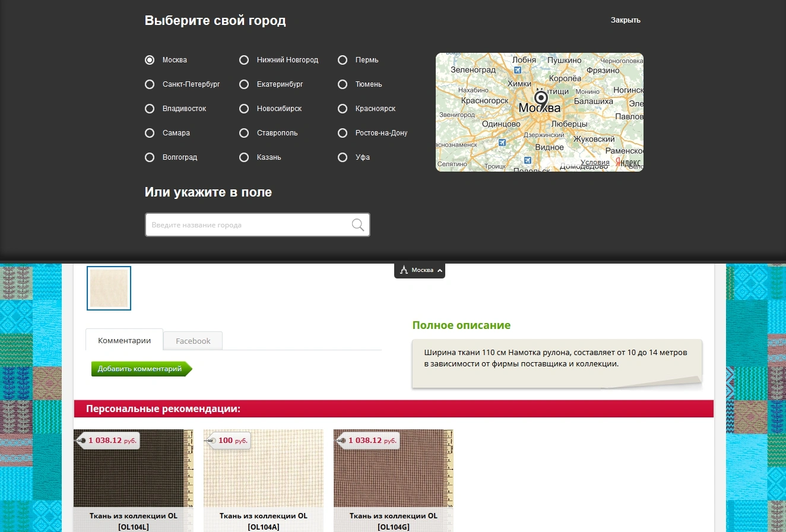This screenshot has width=786, height=532.
Task: Click the Одинцово label on the map
Action: tap(501, 124)
